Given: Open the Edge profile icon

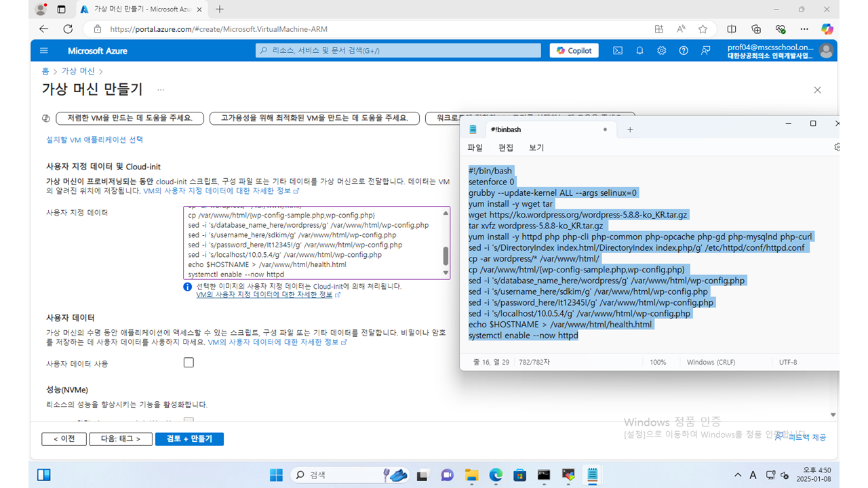Looking at the screenshot, I should [41, 9].
